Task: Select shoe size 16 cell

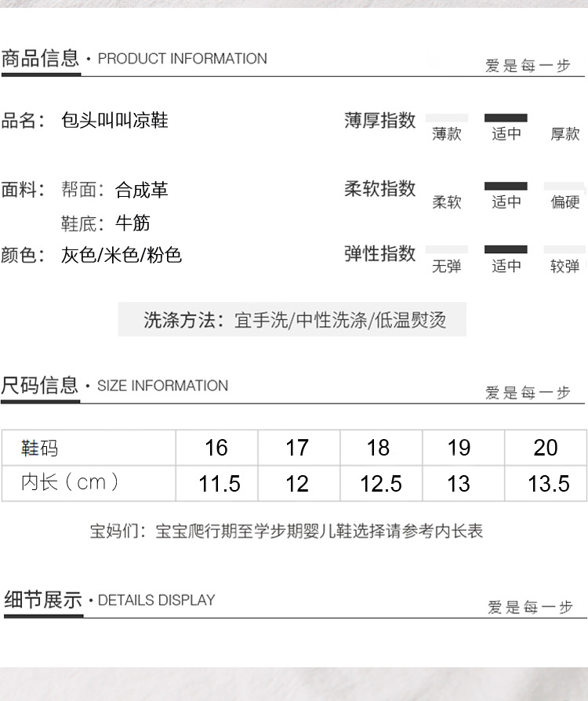Action: coord(217,448)
